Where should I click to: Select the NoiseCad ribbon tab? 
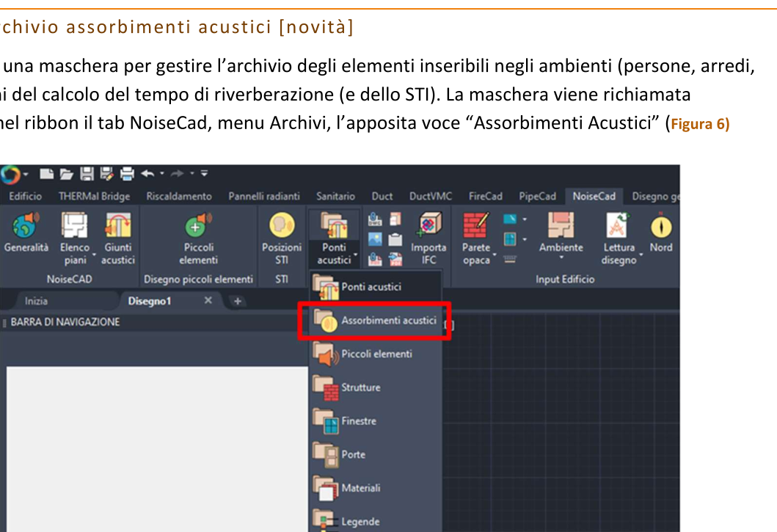pos(594,197)
